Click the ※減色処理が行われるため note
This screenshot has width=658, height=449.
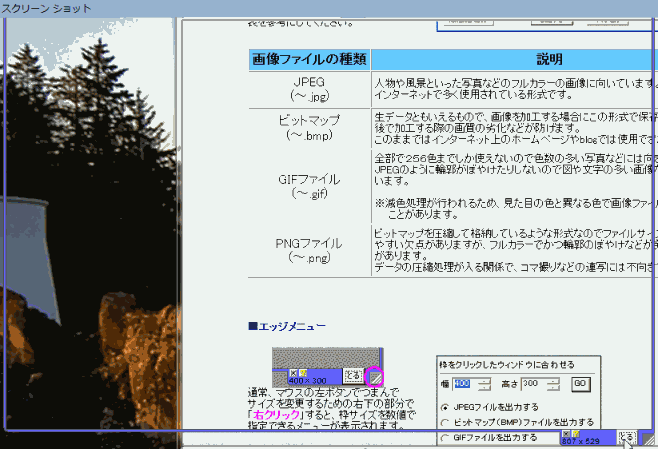pyautogui.click(x=516, y=209)
